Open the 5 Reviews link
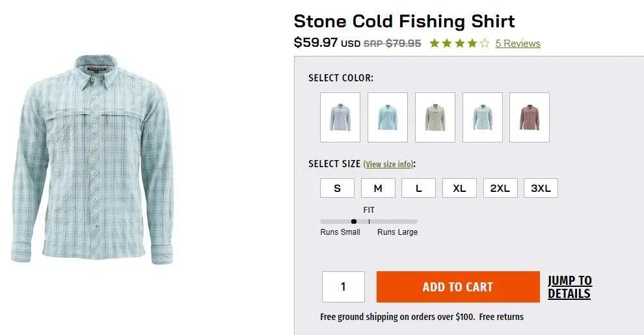 (x=518, y=44)
